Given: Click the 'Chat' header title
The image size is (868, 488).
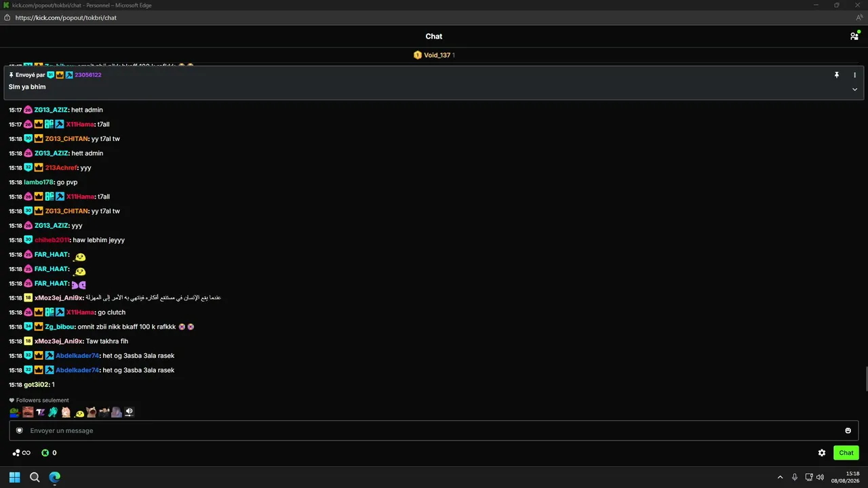Looking at the screenshot, I should [434, 37].
